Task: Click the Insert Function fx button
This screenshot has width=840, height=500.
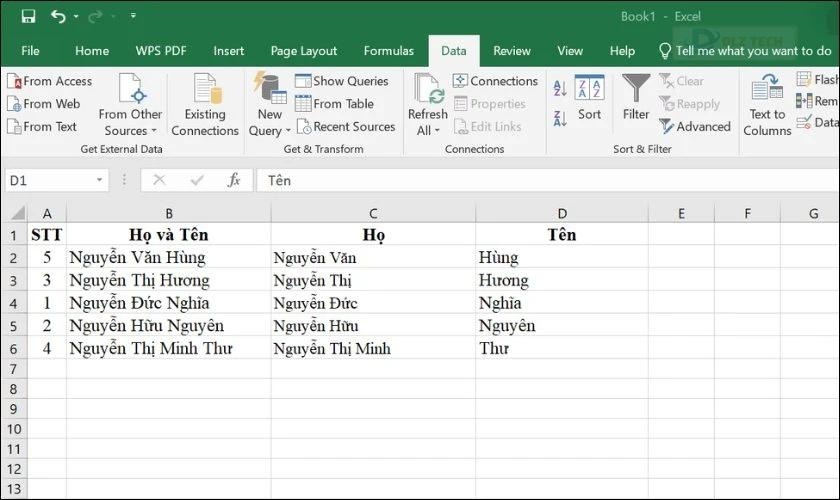Action: coord(234,180)
